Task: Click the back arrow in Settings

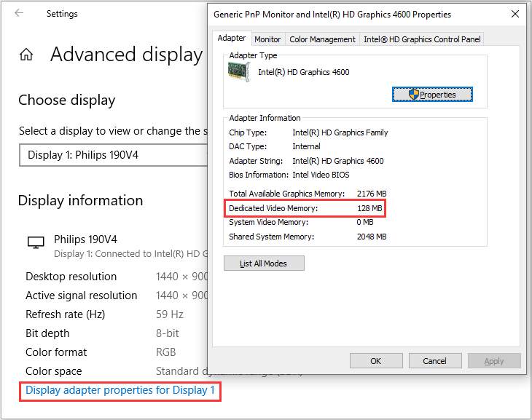Action: click(x=19, y=13)
